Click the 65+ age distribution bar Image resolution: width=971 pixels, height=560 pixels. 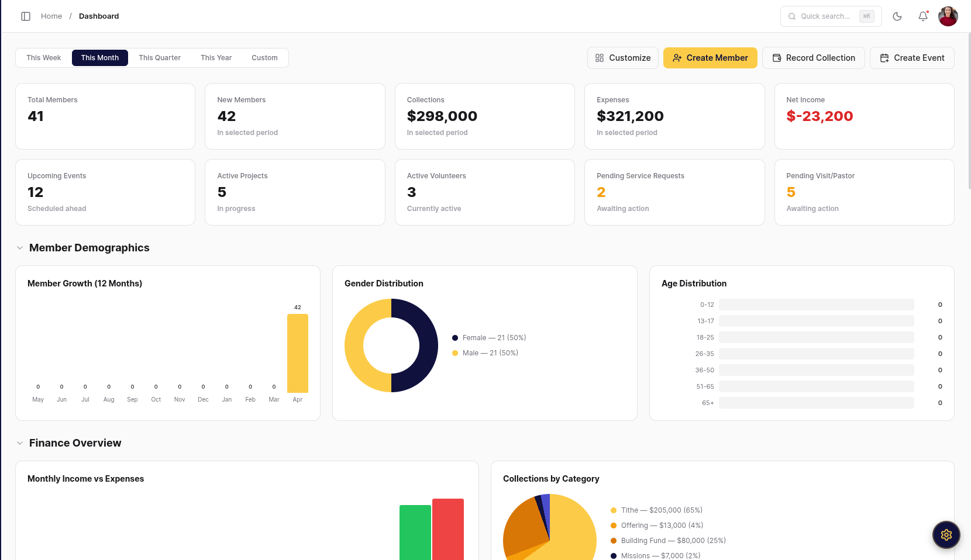click(817, 403)
